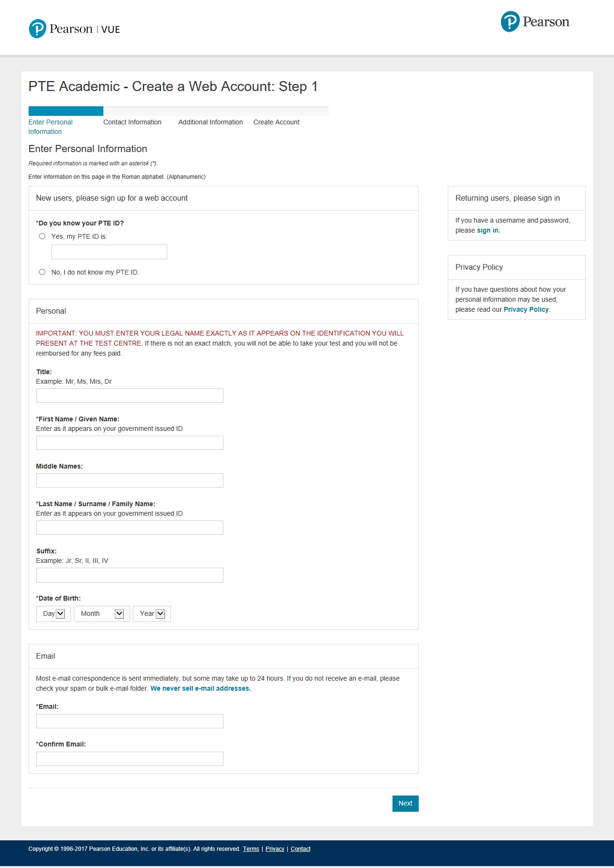This screenshot has width=614, height=868.
Task: Open the Terms link in footer
Action: pos(251,849)
